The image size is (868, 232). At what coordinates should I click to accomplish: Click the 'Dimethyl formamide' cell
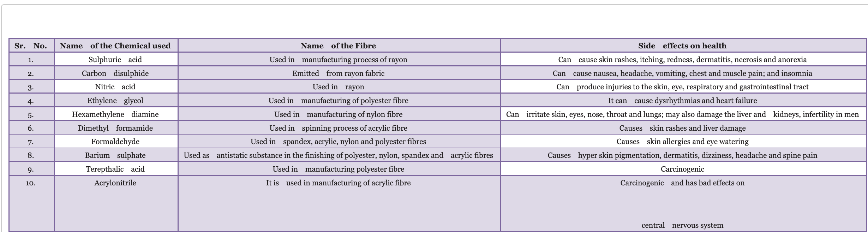pyautogui.click(x=116, y=128)
